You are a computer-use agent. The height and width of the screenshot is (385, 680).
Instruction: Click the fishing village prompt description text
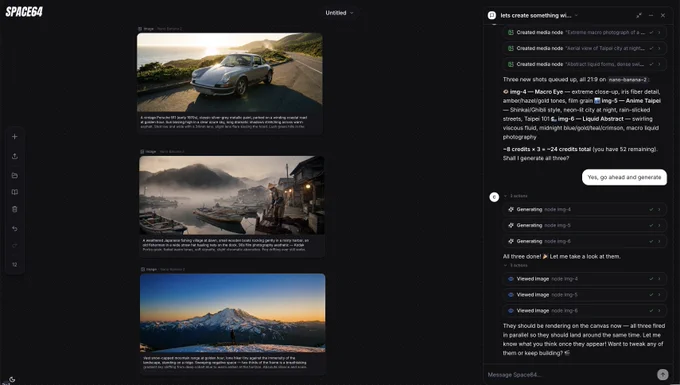click(x=226, y=245)
